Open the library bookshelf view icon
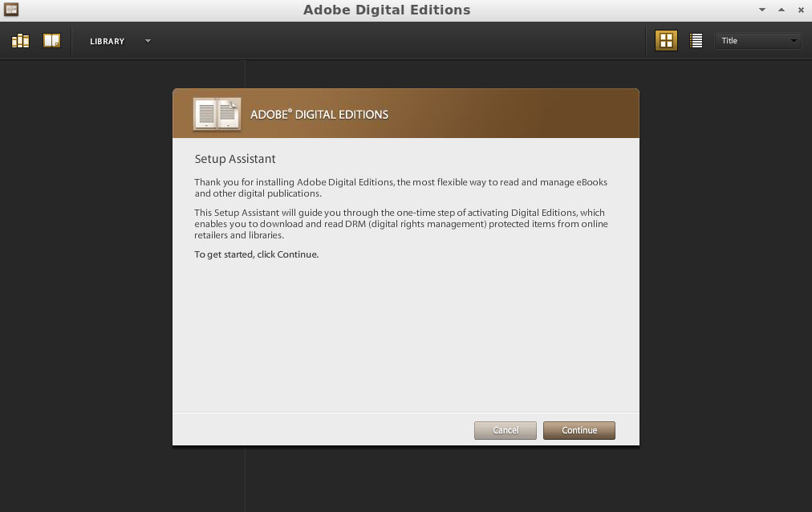Viewport: 812px width, 512px height. (20, 41)
